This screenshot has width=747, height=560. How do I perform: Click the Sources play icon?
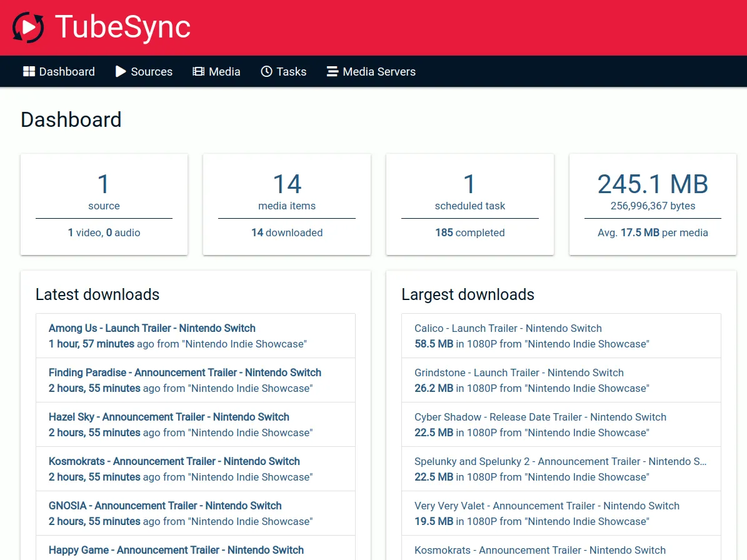pyautogui.click(x=120, y=71)
